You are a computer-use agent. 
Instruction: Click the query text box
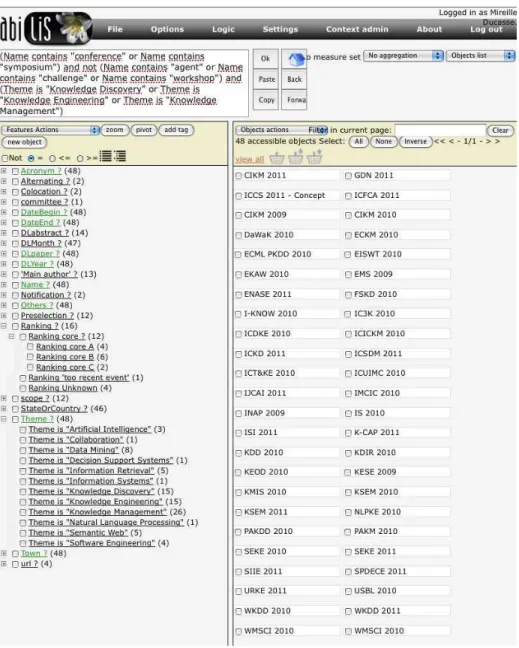[124, 83]
